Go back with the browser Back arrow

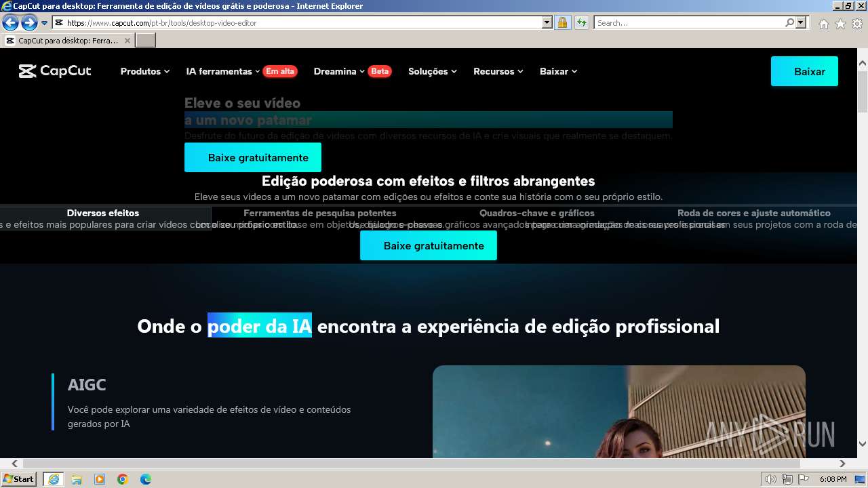point(10,23)
